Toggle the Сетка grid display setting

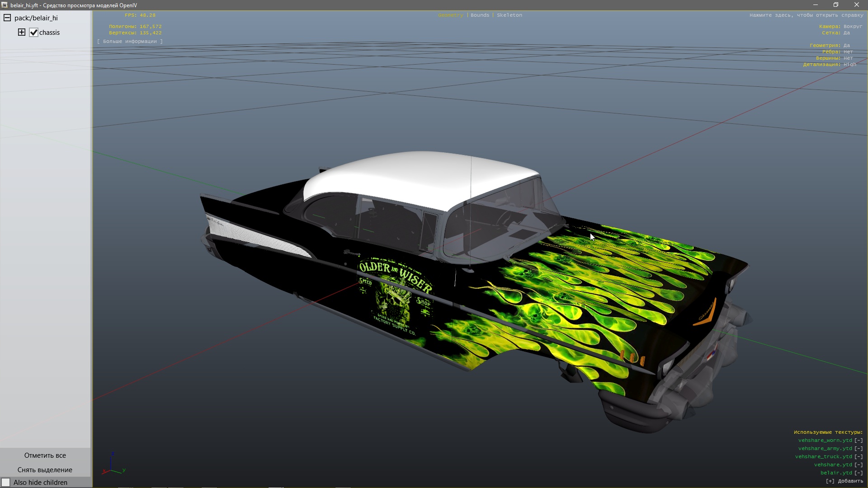[846, 33]
